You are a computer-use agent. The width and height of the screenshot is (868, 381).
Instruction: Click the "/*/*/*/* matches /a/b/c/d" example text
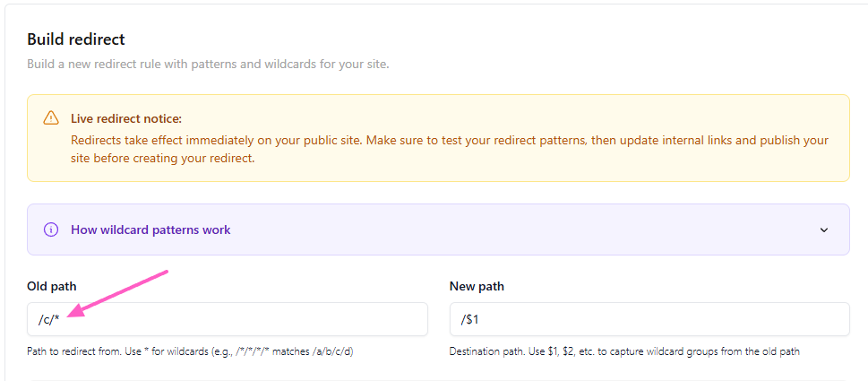pos(297,351)
